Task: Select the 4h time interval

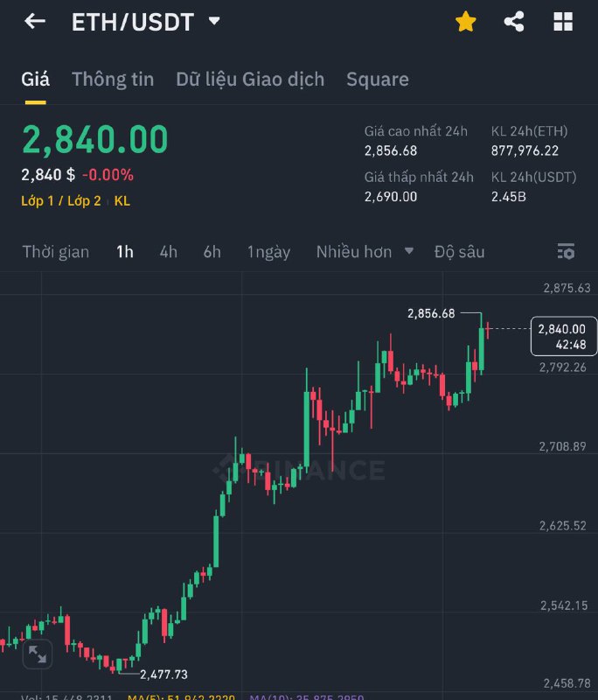Action: pyautogui.click(x=168, y=252)
